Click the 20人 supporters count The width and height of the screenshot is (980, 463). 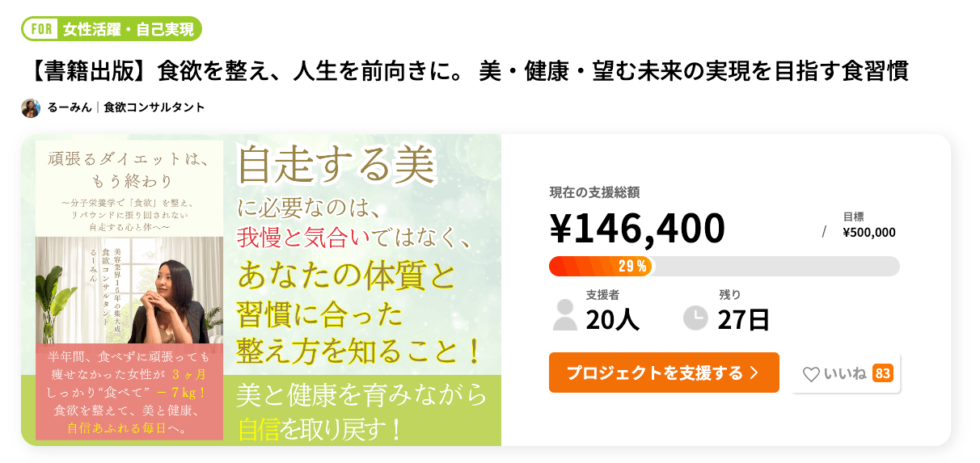pyautogui.click(x=612, y=320)
